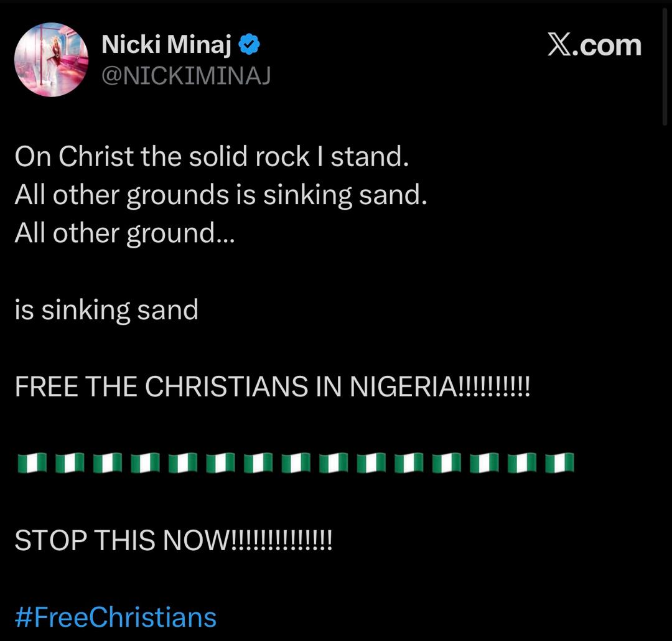This screenshot has height=641, width=672.
Task: Click the "All other grounds is sinking sand." line
Action: [x=221, y=195]
